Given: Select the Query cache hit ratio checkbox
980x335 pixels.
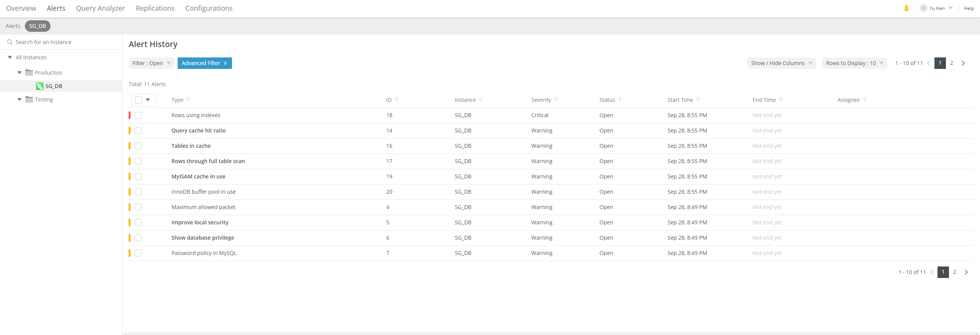Looking at the screenshot, I should pos(138,131).
